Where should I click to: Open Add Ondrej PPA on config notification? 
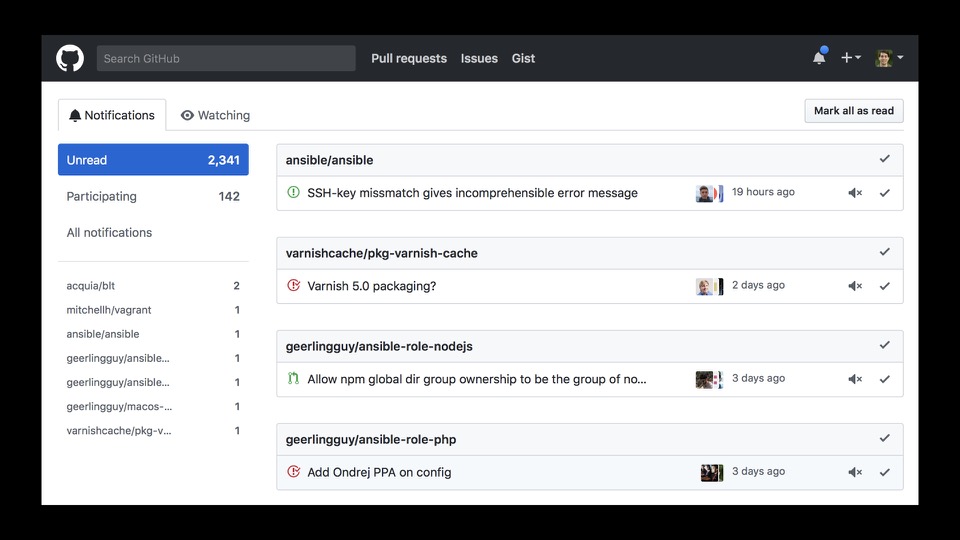click(x=379, y=472)
